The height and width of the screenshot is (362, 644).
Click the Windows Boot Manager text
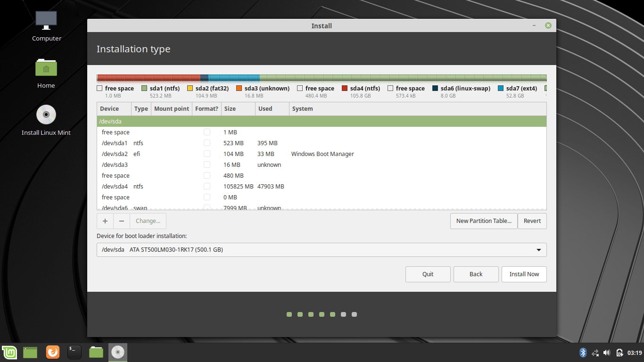[x=322, y=154]
